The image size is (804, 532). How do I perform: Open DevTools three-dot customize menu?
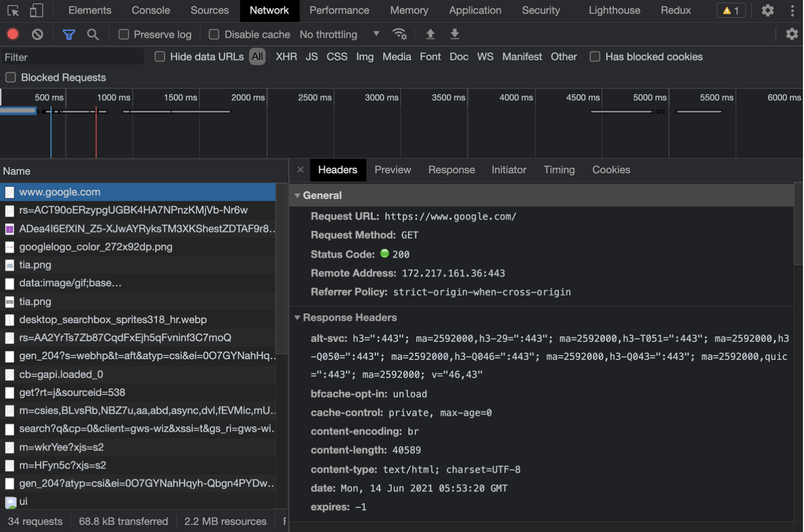pos(792,10)
